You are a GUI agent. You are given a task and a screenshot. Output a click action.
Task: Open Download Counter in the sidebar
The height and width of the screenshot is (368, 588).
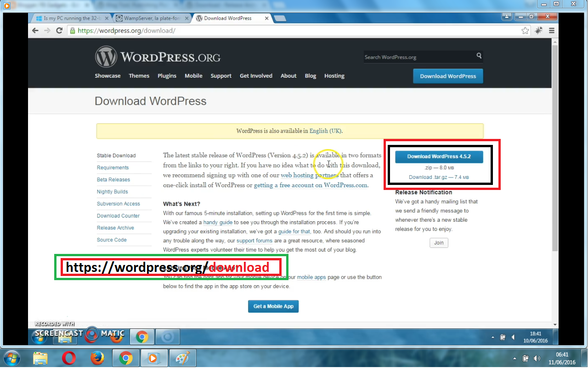tap(118, 215)
